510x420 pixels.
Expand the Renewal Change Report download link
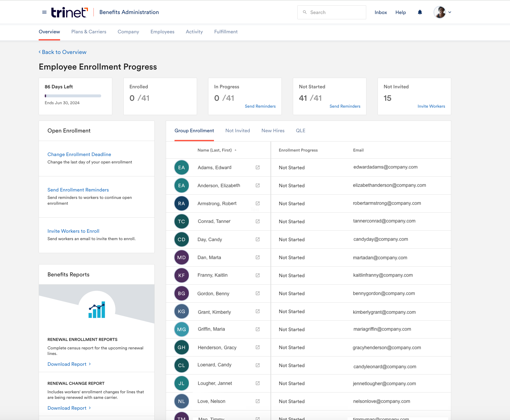pyautogui.click(x=69, y=408)
